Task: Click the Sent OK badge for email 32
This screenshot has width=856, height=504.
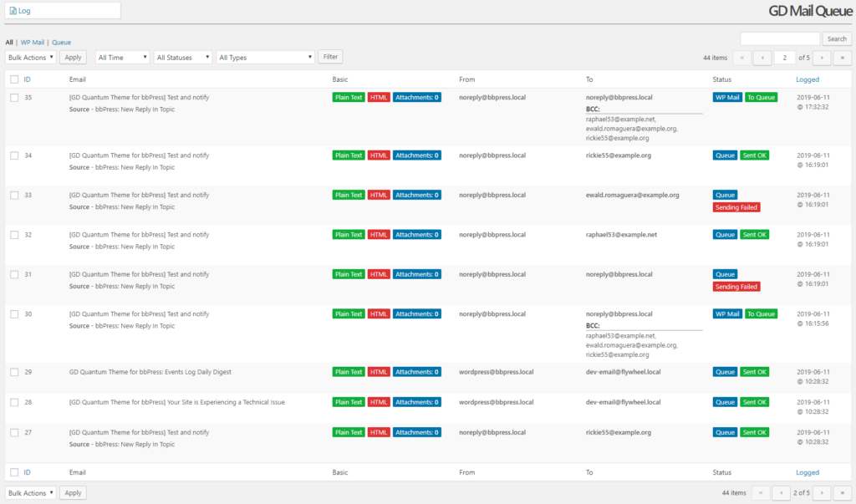Action: [x=755, y=234]
